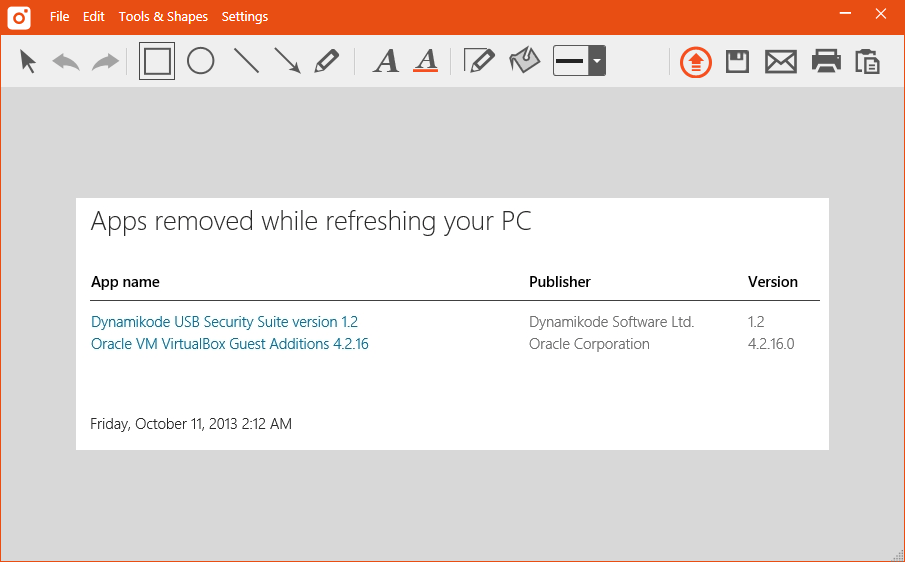Pick the freehand Pencil tool

pos(327,61)
